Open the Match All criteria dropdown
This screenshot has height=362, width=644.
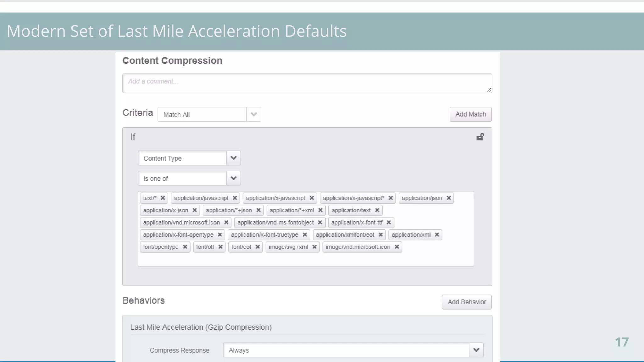[x=254, y=114]
